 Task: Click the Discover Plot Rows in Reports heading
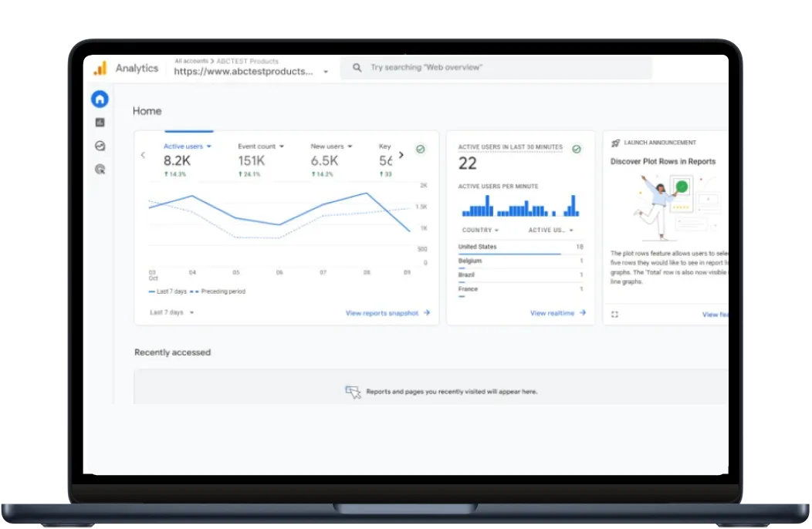tap(663, 161)
